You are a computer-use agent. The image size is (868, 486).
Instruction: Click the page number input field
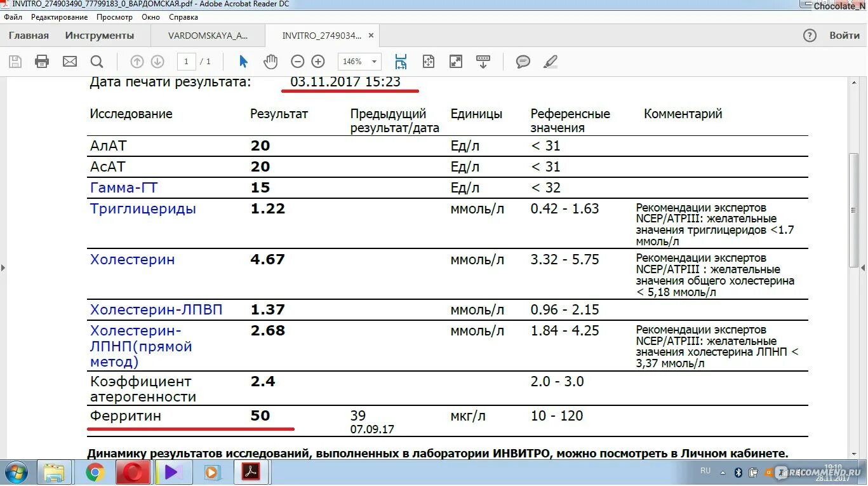coord(186,62)
